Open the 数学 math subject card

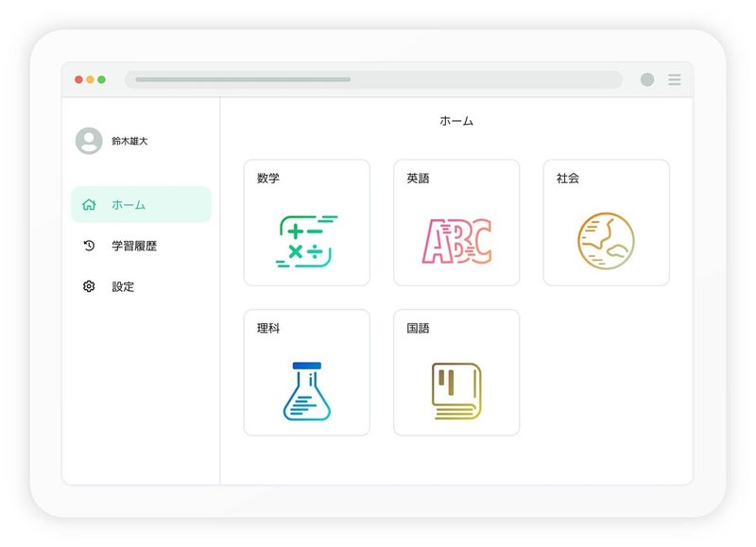click(306, 223)
